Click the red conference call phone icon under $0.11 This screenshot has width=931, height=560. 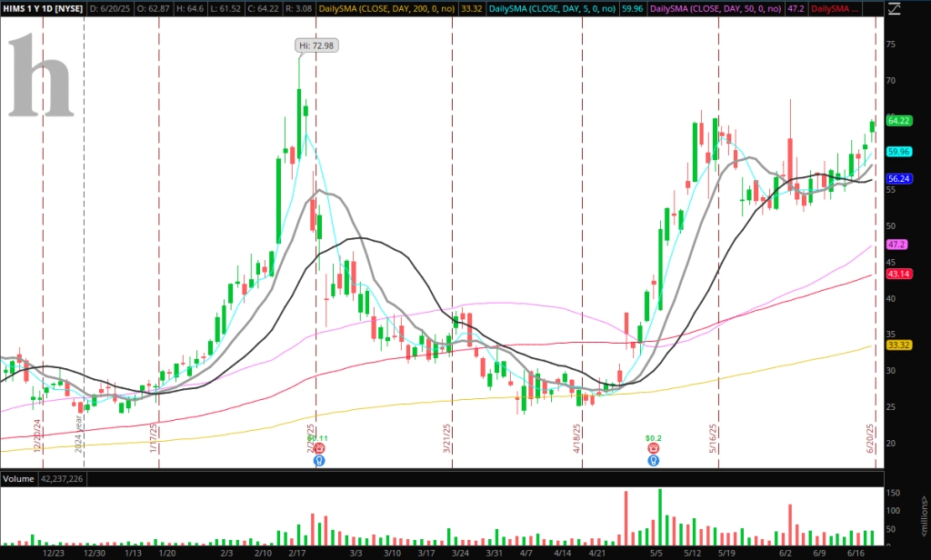[x=319, y=448]
